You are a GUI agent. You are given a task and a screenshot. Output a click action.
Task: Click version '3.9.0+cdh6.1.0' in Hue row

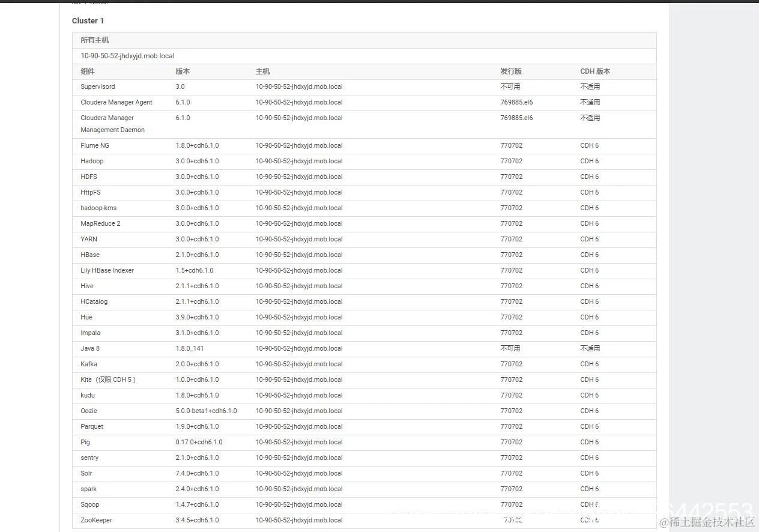(197, 318)
